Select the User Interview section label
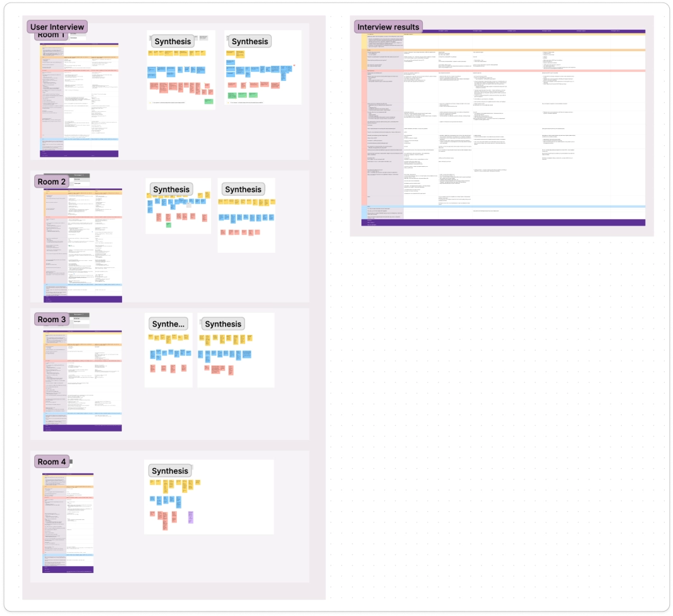 [x=58, y=27]
